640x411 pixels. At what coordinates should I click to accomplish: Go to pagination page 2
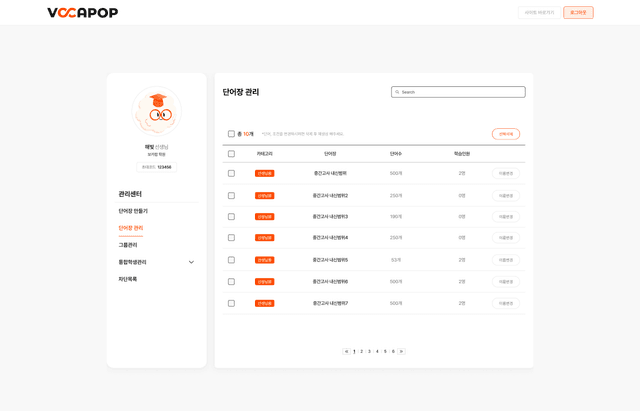[x=362, y=351]
